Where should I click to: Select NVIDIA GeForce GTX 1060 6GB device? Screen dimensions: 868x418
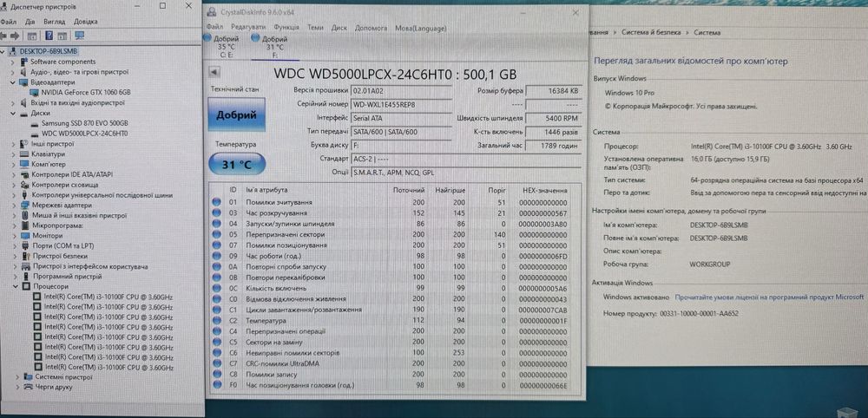(86, 92)
